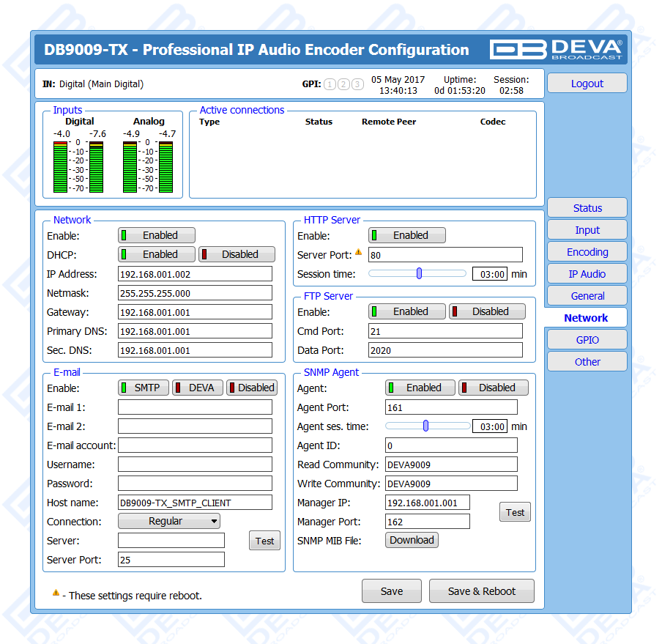Click the Server Port warning triangle icon

(x=359, y=253)
